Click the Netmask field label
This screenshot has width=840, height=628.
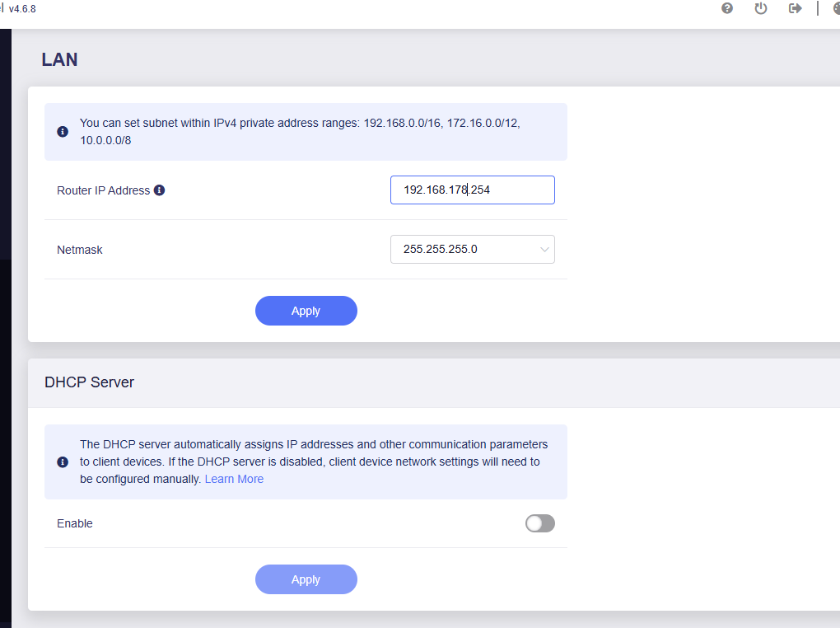80,249
